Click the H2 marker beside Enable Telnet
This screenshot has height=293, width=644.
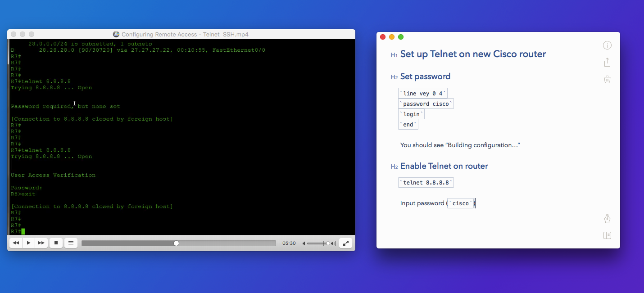coord(394,167)
